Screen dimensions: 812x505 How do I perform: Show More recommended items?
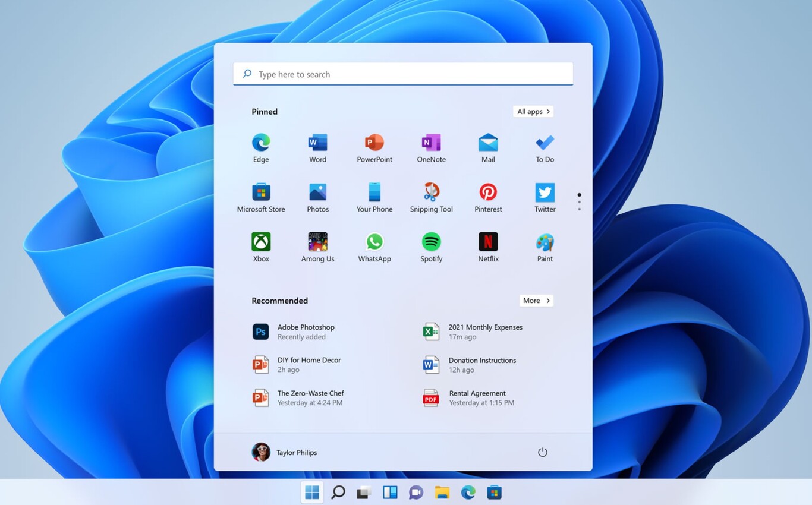pos(536,300)
